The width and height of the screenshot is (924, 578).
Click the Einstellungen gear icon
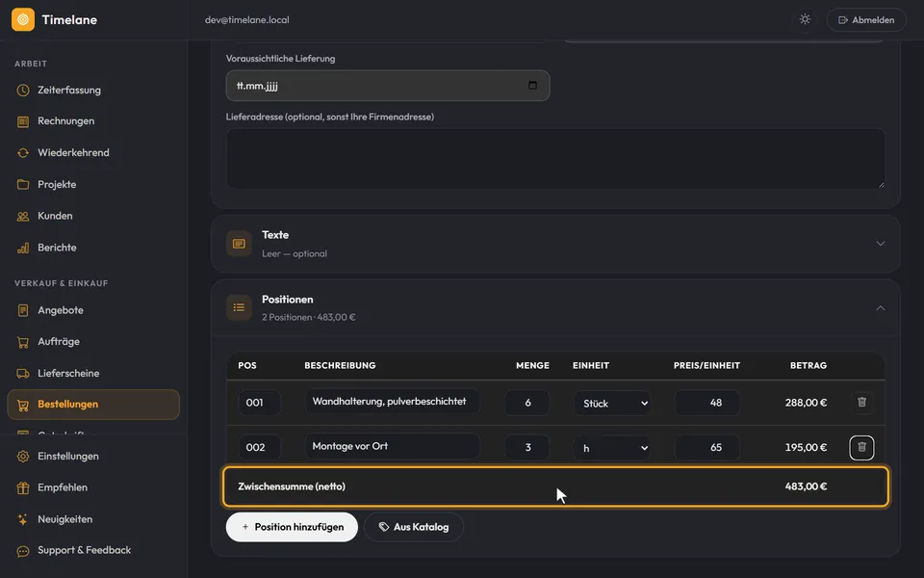[x=23, y=456]
